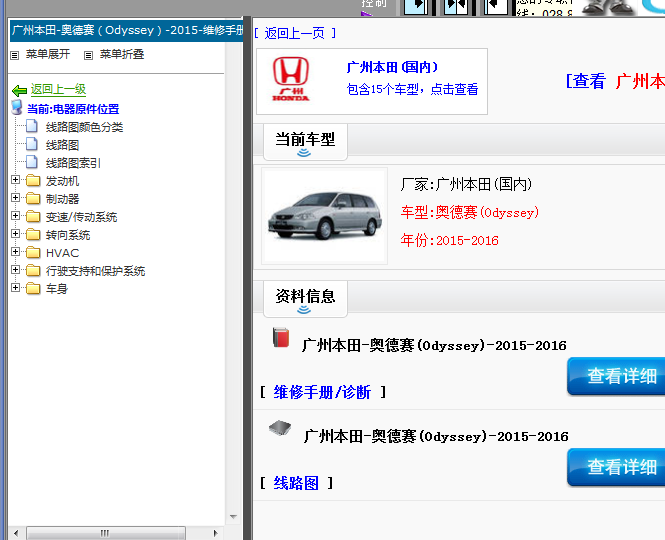Click the 发动机 folder icon

33,181
